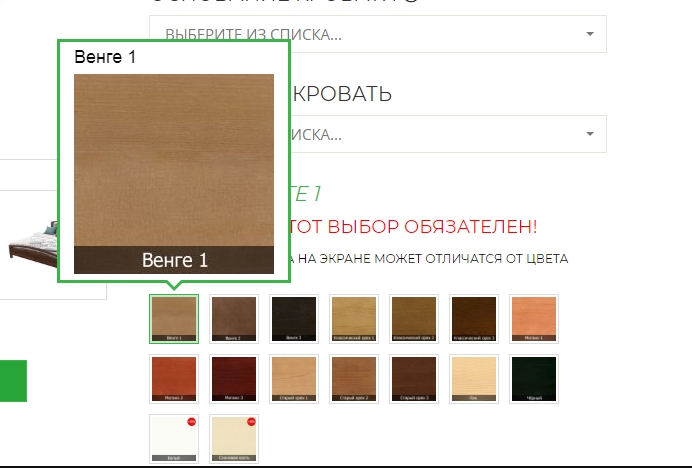Screen dimensions: 692x468
Task: Select the light Лак varnish swatch
Action: 474,379
